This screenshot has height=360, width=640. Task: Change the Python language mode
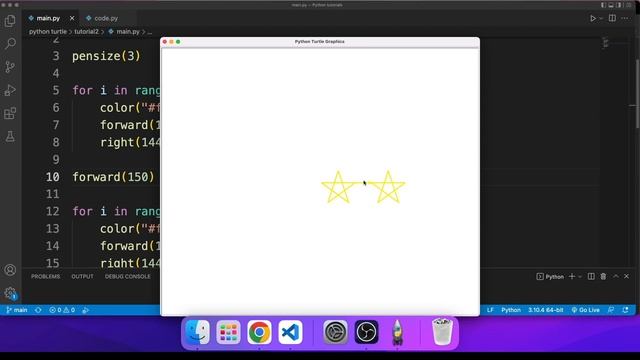[511, 310]
